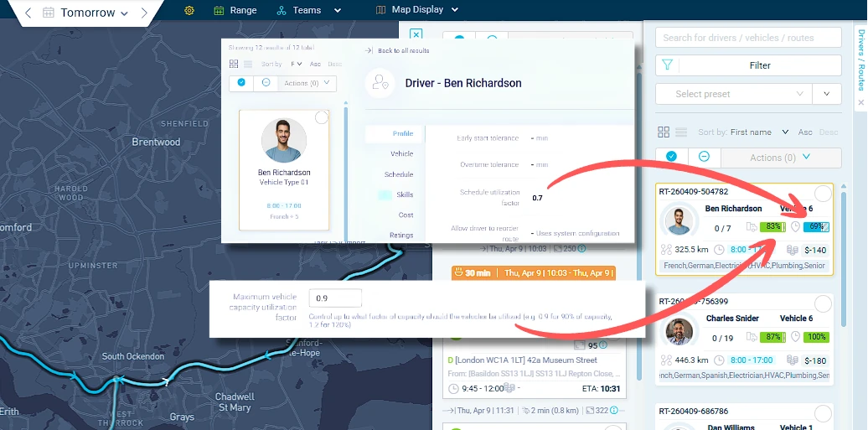This screenshot has height=430, width=868.
Task: Click deselect-all minus icon in drivers panel
Action: (x=704, y=158)
